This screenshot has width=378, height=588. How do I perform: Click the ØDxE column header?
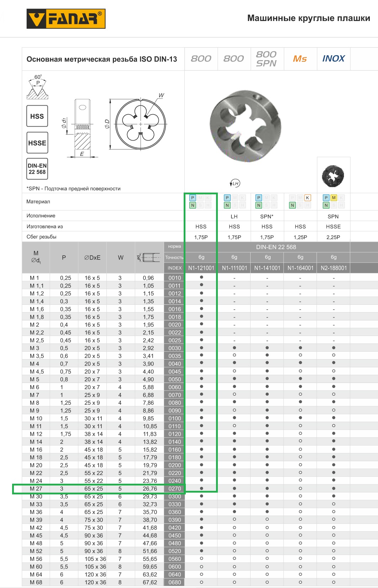92,257
